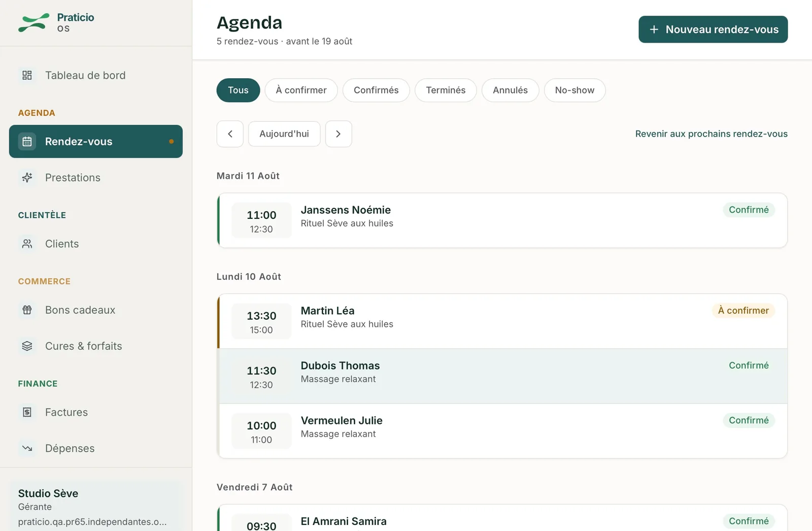Click Confirmé badge on El Amrani Samira

click(x=749, y=521)
